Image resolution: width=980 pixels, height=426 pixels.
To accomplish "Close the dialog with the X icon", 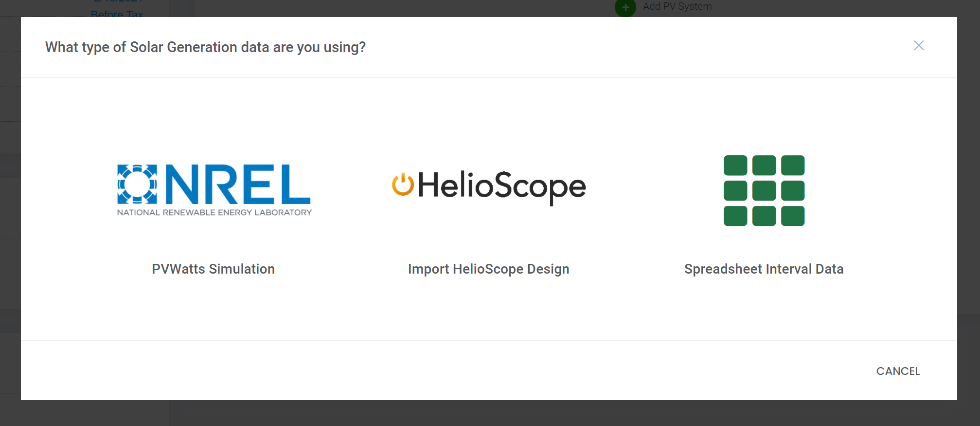I will click(918, 45).
